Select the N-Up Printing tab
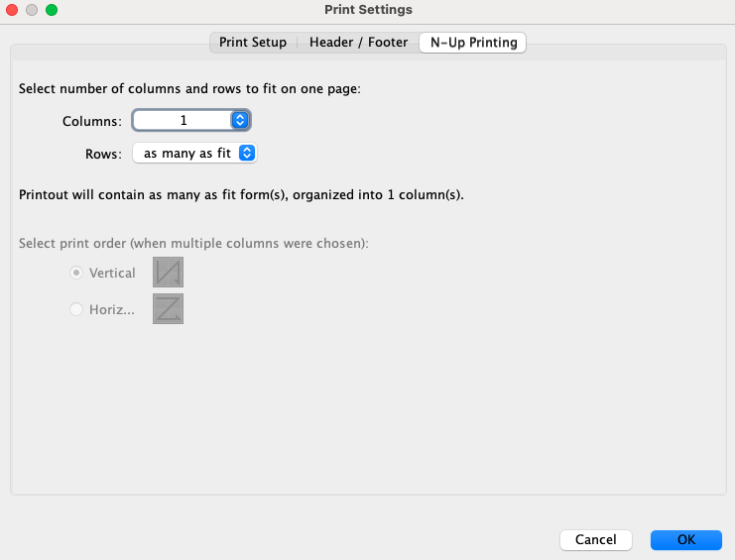Viewport: 735px width, 560px height. coord(473,43)
